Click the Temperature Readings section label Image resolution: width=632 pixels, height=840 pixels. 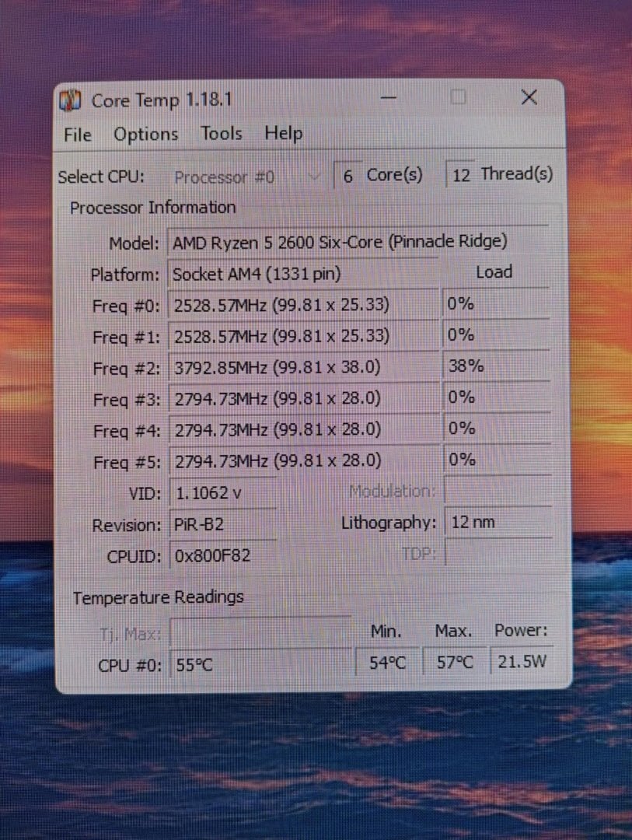(x=158, y=597)
